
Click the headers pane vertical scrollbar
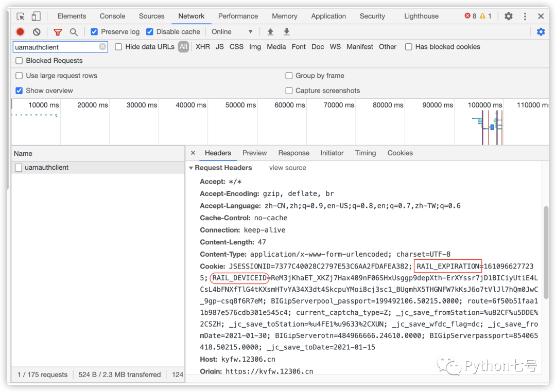546,252
